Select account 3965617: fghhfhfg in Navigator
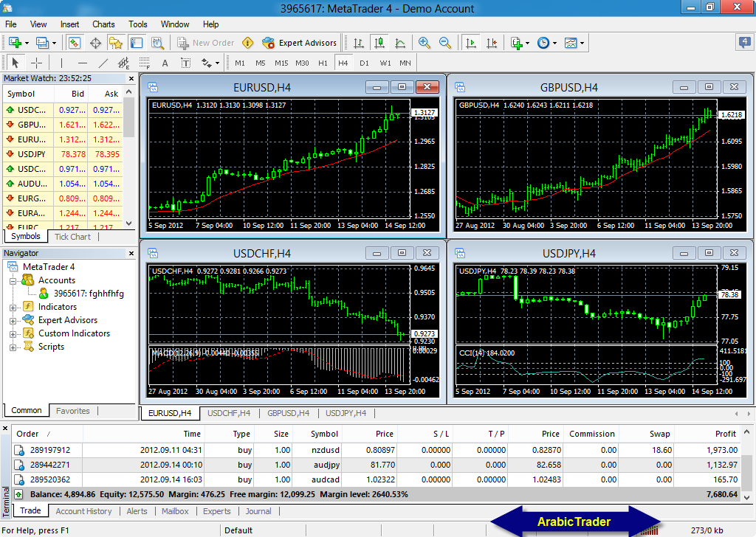The height and width of the screenshot is (537, 756). (89, 294)
